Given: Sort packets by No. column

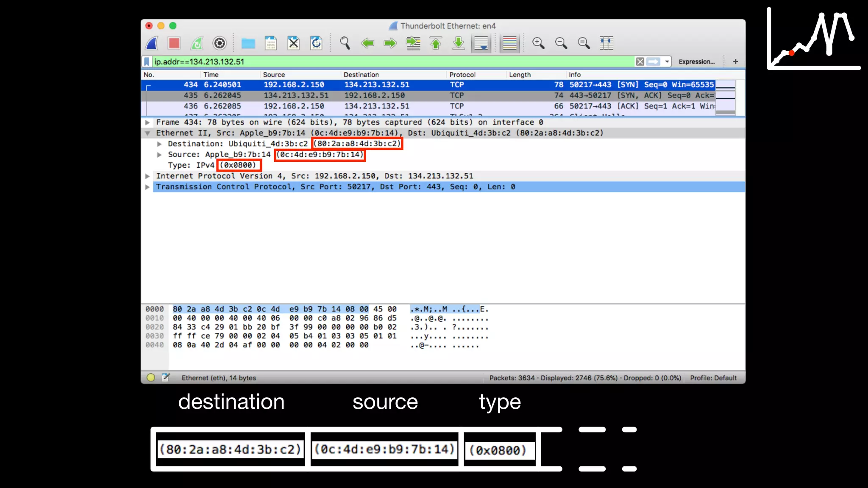Looking at the screenshot, I should 171,75.
